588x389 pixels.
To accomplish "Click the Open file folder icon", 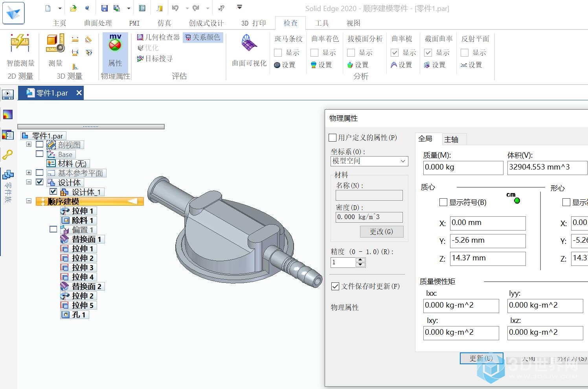I will [x=73, y=8].
